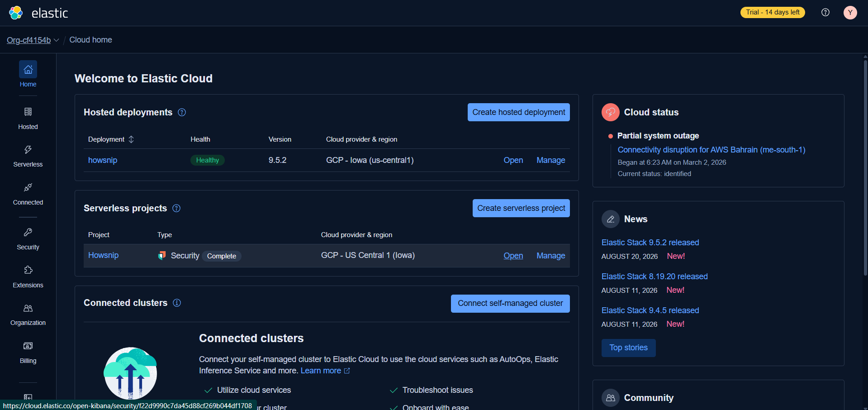Open Elastic Stack 9.5.2 released news
The width and height of the screenshot is (868, 410).
650,243
